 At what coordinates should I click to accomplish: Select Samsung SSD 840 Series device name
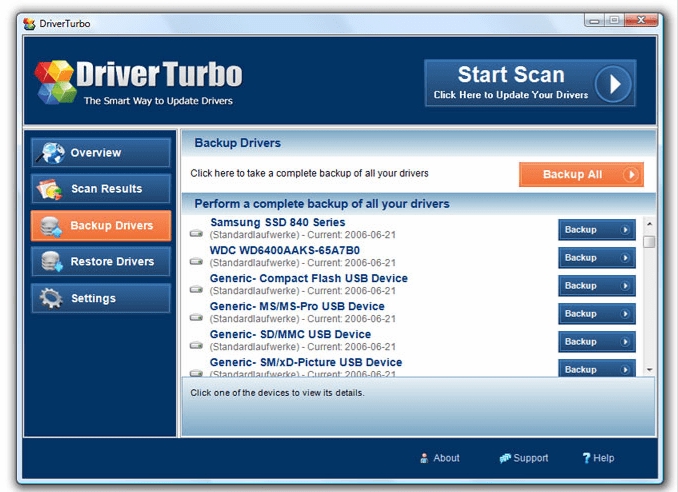(x=278, y=222)
